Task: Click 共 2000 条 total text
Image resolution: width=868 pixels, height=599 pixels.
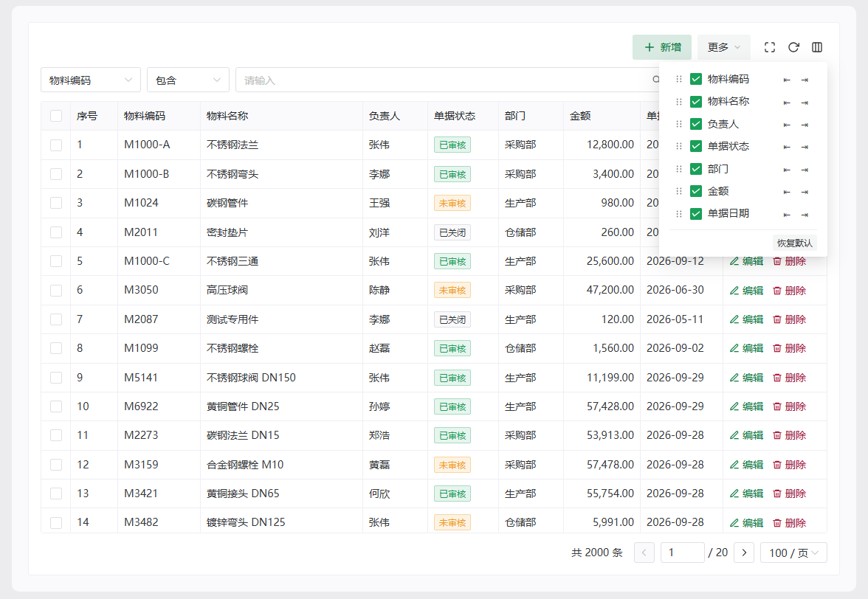Action: (596, 553)
